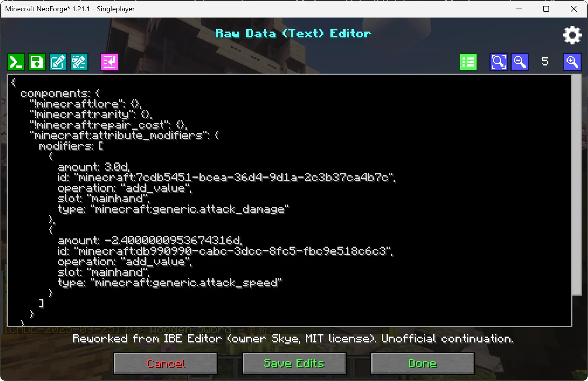This screenshot has width=588, height=381.
Task: Open settings via the gear icon
Action: (x=572, y=35)
